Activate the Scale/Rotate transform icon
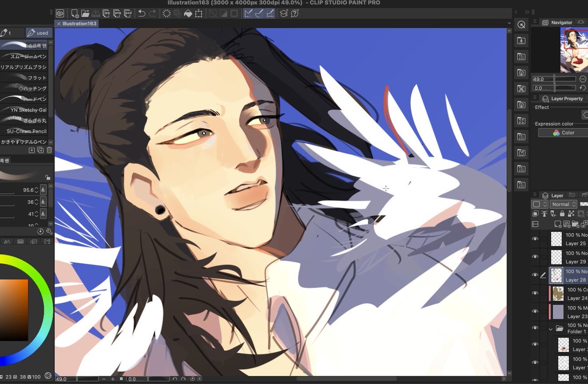588x384 pixels. click(x=199, y=13)
